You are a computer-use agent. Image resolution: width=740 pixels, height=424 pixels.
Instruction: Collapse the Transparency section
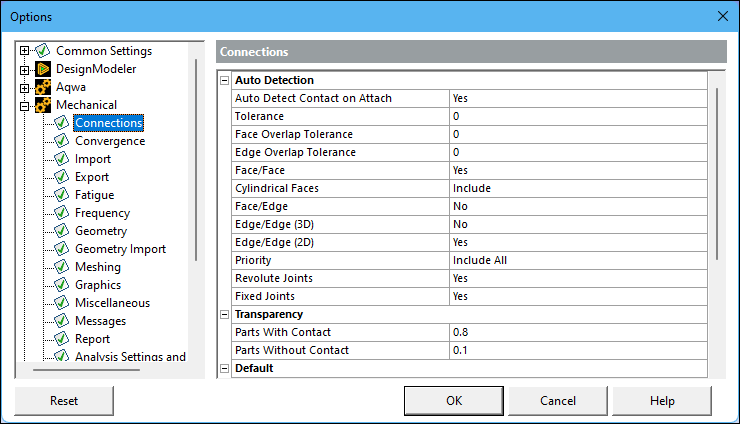(x=225, y=314)
